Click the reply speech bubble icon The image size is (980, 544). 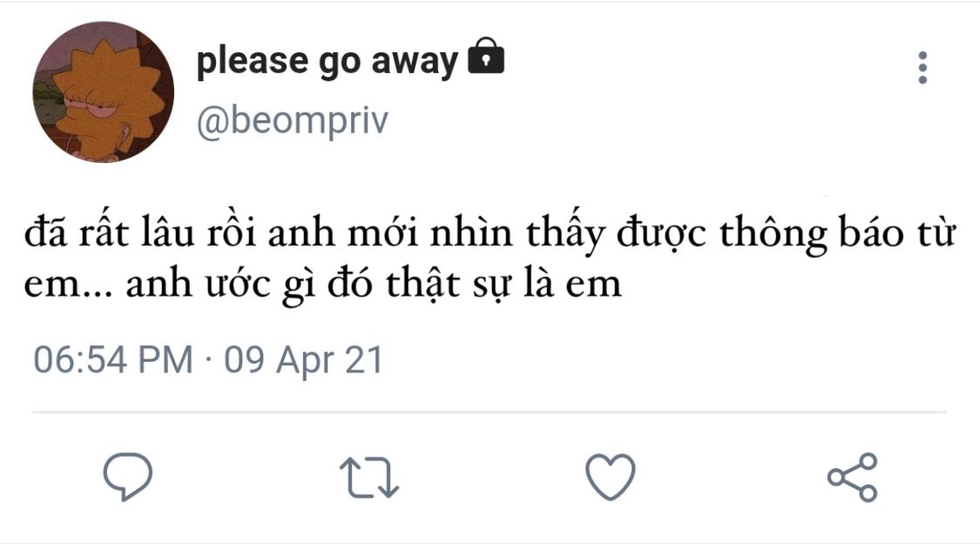pos(128,476)
